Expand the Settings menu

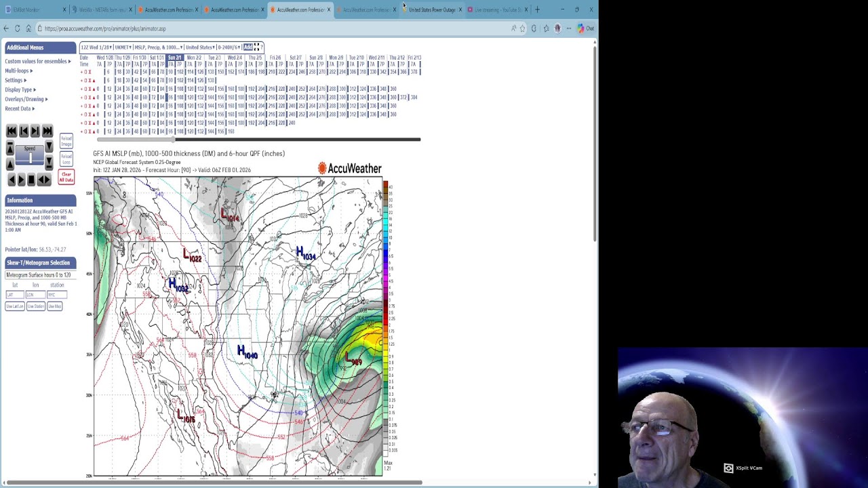16,80
